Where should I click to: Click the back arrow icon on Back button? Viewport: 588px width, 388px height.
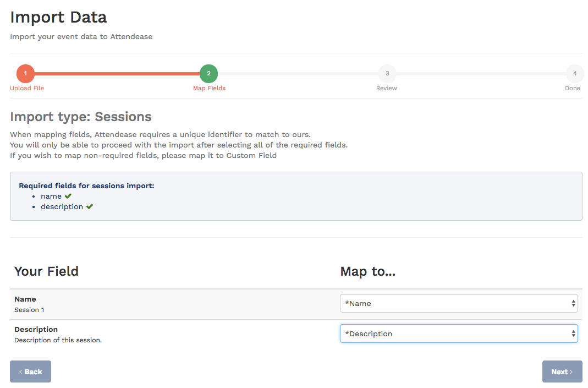23,371
